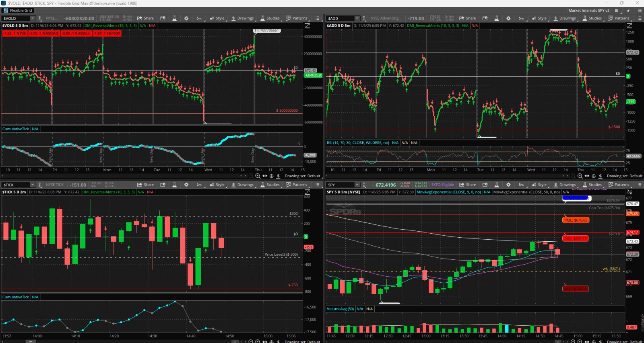
Task: Open the 2m timeframe selector in $TICK chart
Action: click(x=199, y=185)
